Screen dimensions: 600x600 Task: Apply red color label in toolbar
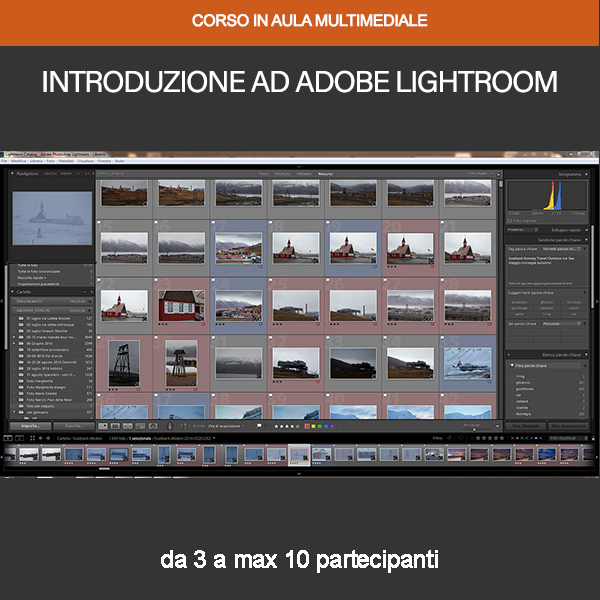click(307, 426)
